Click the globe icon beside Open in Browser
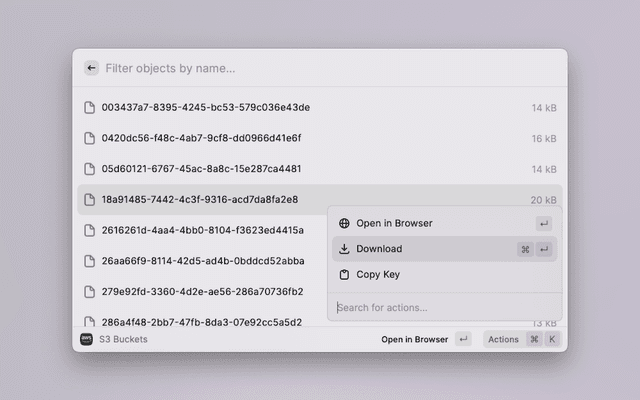 344,223
